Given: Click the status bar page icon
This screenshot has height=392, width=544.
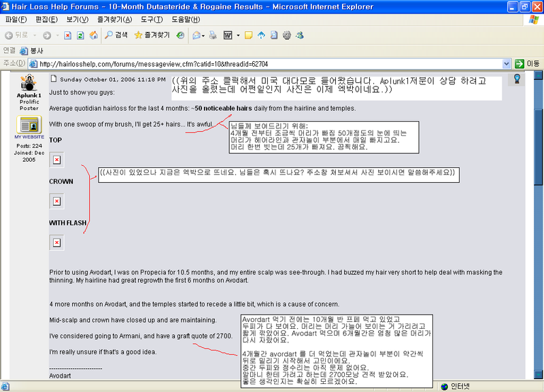Looking at the screenshot, I should coord(5,387).
